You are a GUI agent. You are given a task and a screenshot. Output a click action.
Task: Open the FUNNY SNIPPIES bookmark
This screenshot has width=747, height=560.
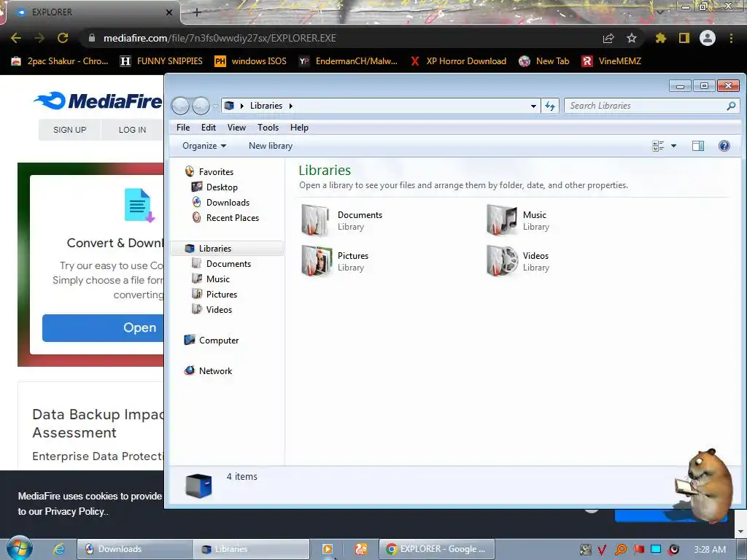click(x=161, y=61)
